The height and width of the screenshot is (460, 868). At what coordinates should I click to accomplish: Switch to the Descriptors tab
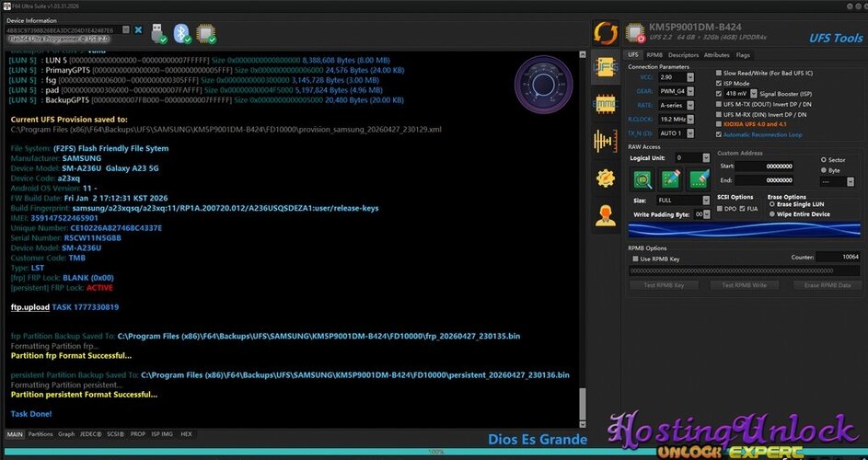point(683,55)
